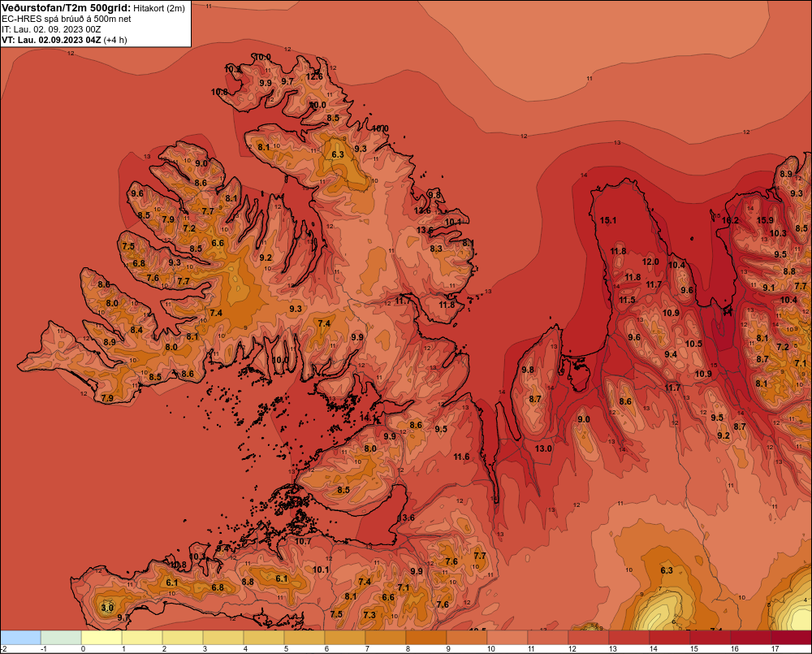Click the 10.7 temperature value

coord(303,541)
